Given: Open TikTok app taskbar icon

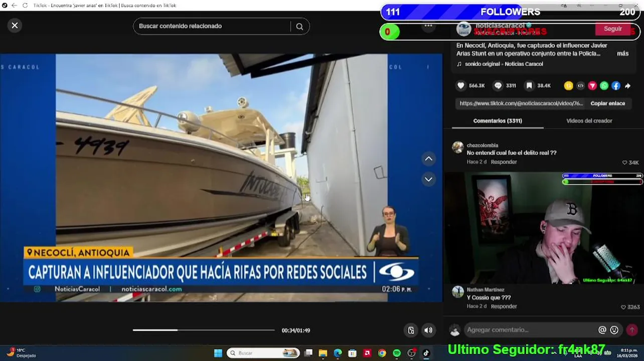Looking at the screenshot, I should point(426,353).
